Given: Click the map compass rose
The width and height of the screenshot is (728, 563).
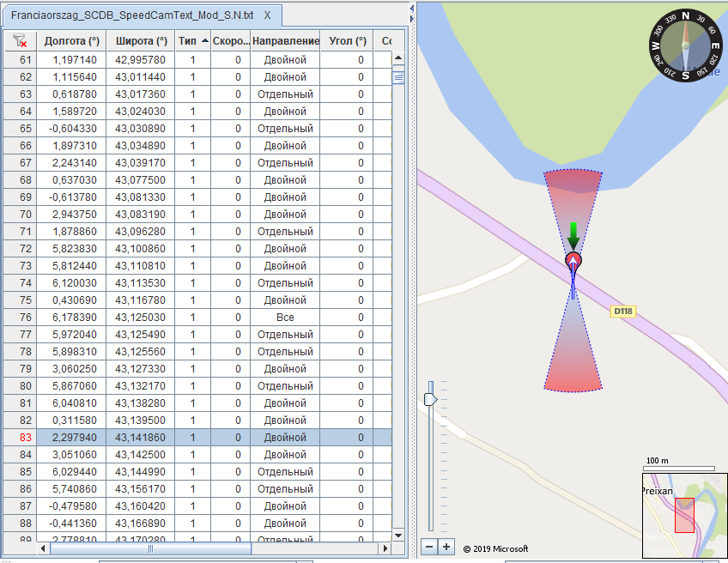Looking at the screenshot, I should point(685,45).
